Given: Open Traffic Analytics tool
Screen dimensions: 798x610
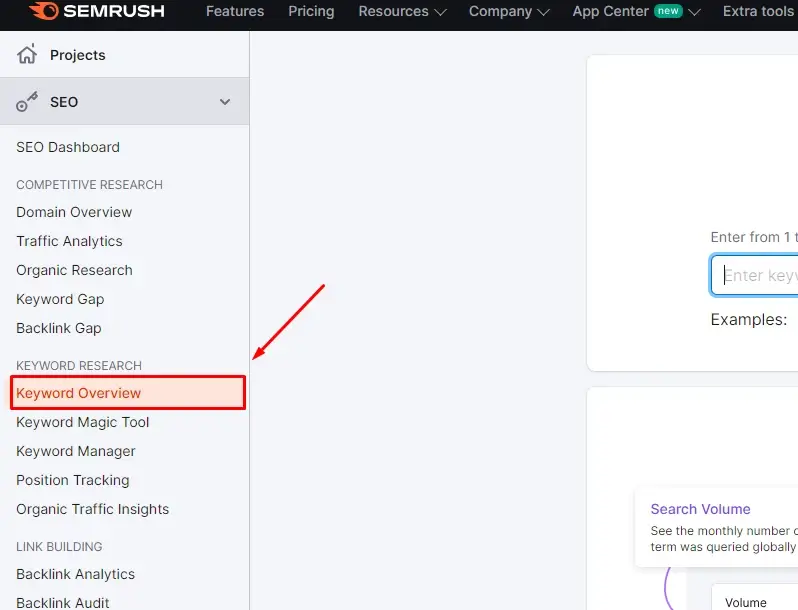Looking at the screenshot, I should point(69,241).
